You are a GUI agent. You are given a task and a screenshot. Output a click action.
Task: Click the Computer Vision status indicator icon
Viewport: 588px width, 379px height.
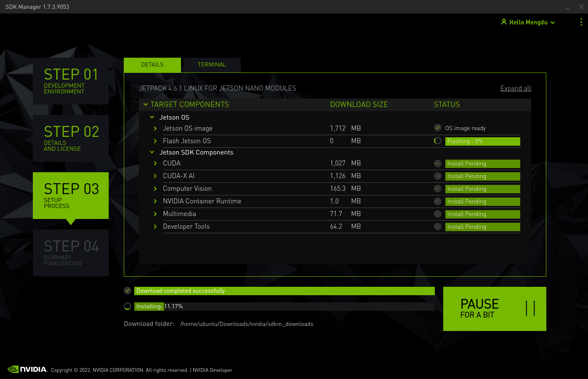pos(437,189)
